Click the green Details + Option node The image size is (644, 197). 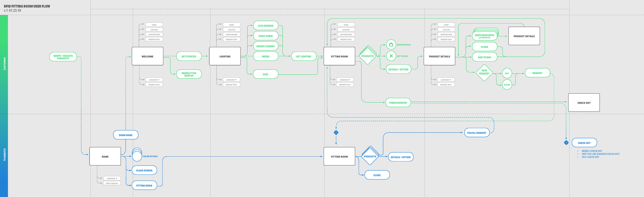(x=398, y=69)
